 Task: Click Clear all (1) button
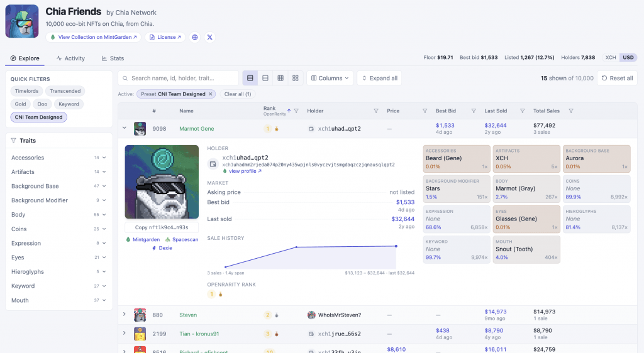click(238, 94)
